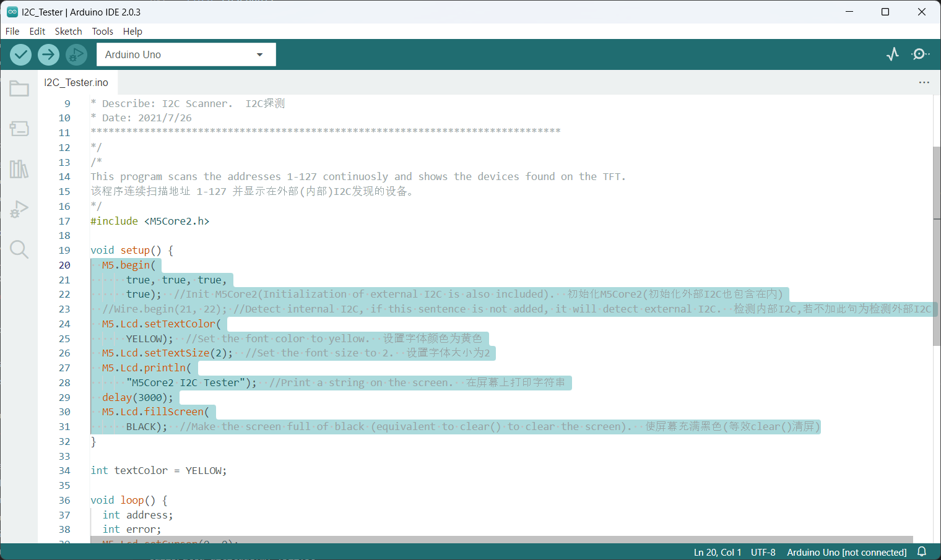941x560 pixels.
Task: Click the M5.Lcd.setTextSize(2); statement
Action: click(167, 353)
